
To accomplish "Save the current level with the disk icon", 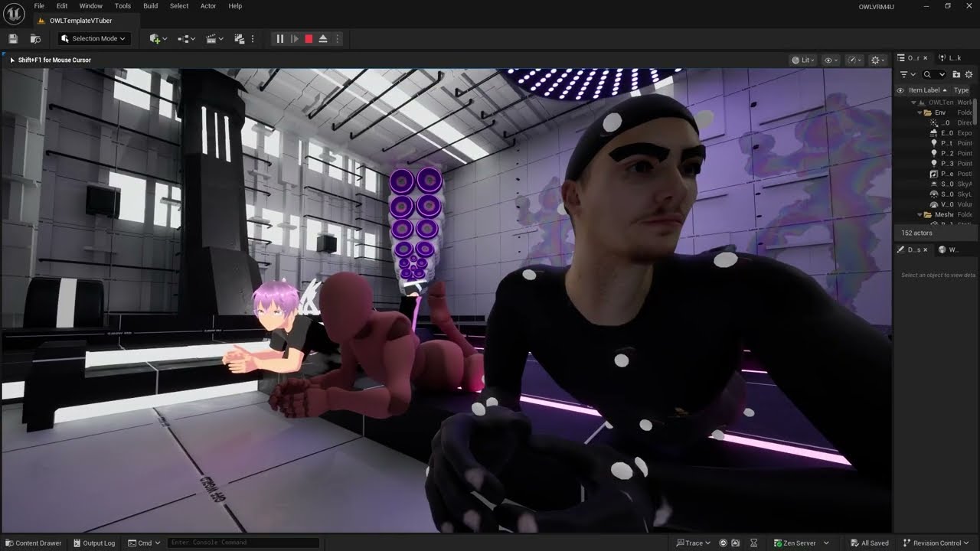I will (x=13, y=38).
